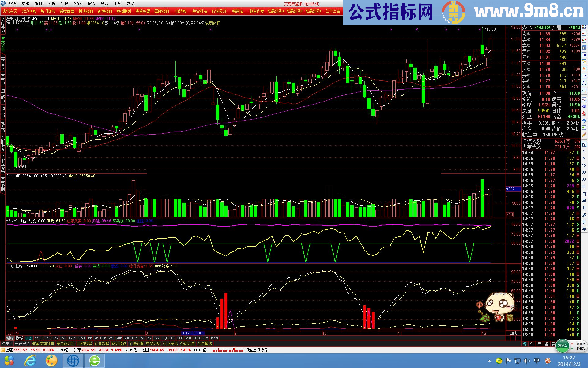
Task: Open the f(x) formula manager icon
Action: [584, 83]
